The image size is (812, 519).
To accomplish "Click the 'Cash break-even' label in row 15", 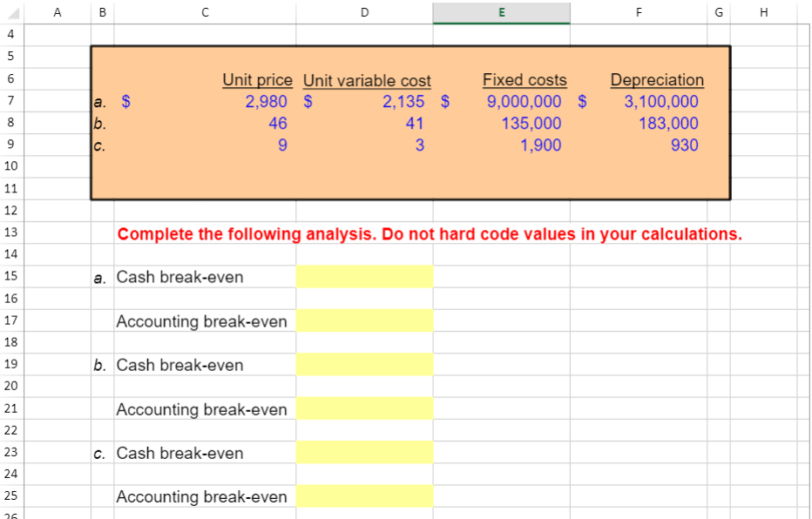I will (x=179, y=277).
